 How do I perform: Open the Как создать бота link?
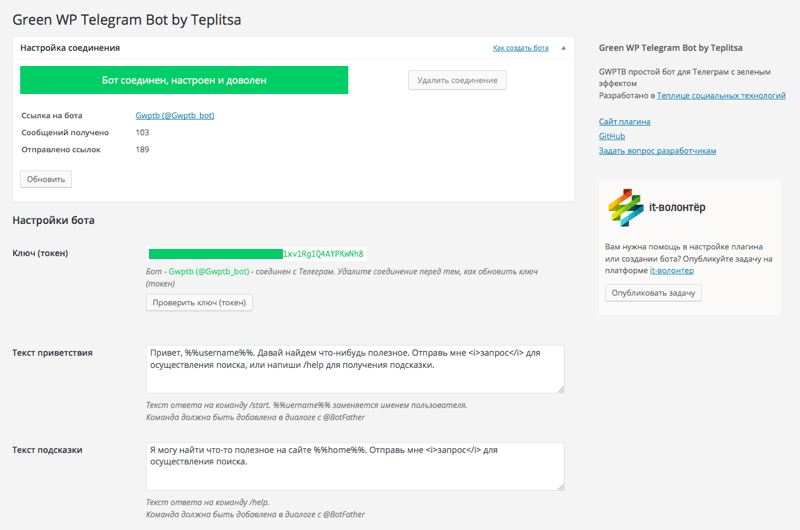[520, 48]
